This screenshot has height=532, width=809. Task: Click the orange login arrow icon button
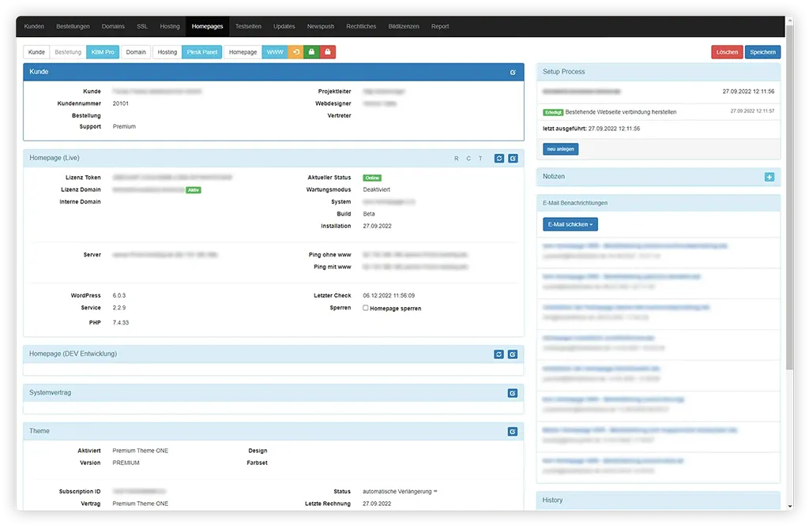coord(295,52)
